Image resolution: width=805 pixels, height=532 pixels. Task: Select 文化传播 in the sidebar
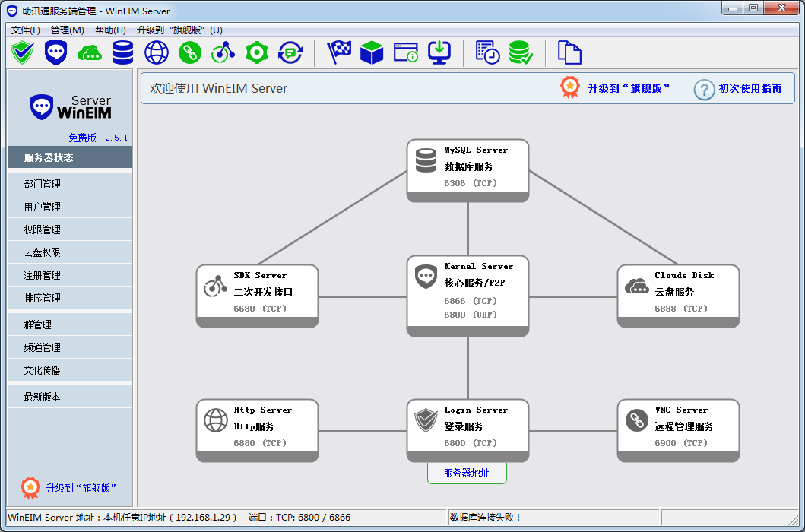(70, 370)
